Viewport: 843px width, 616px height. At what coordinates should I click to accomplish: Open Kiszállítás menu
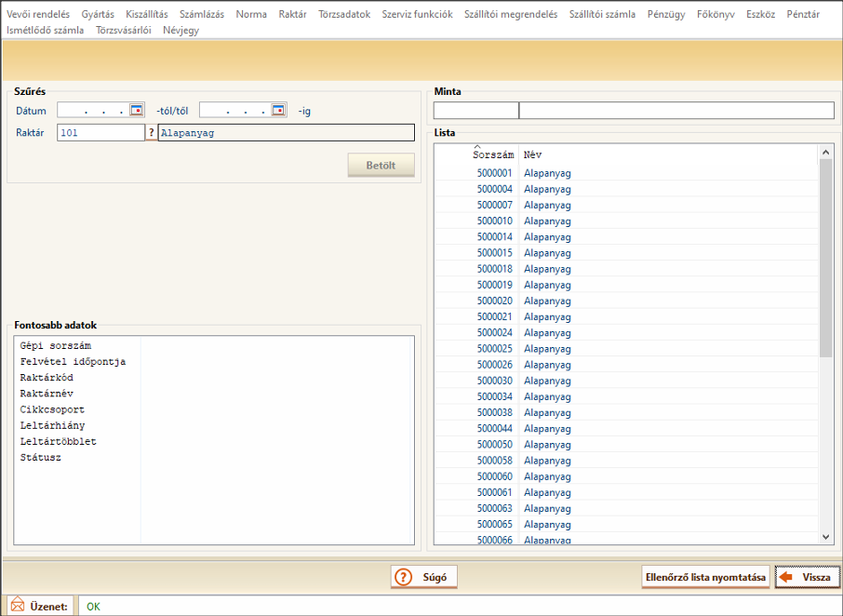pyautogui.click(x=147, y=15)
